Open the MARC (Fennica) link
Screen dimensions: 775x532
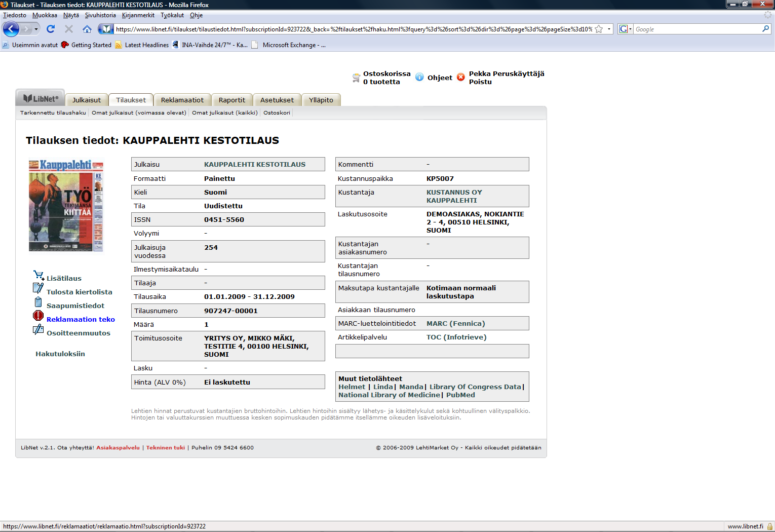click(456, 323)
